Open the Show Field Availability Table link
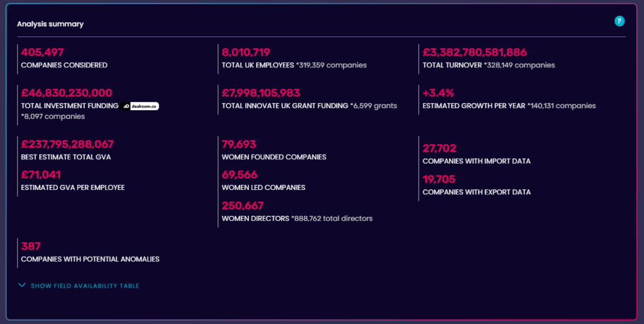644x324 pixels. click(84, 286)
